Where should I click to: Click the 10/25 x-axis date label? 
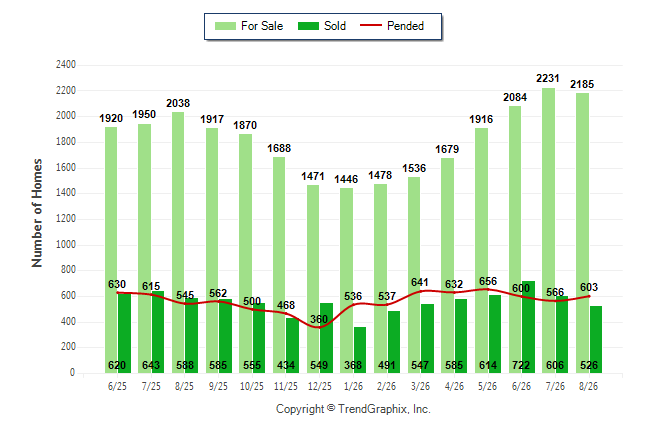(252, 386)
